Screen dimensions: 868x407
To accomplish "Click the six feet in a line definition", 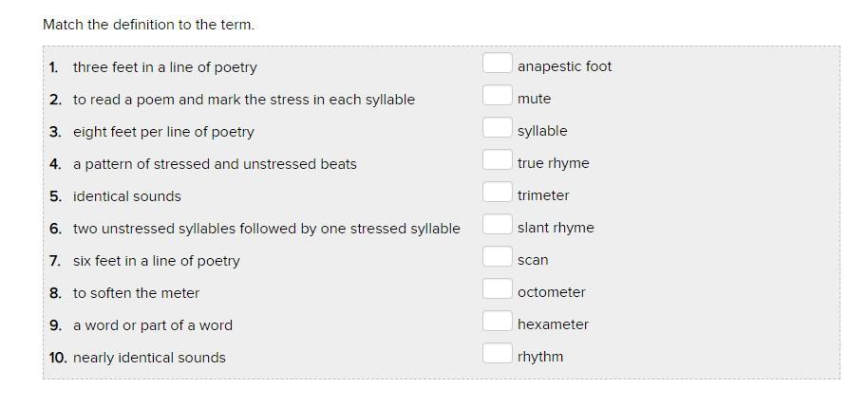I will click(156, 261).
